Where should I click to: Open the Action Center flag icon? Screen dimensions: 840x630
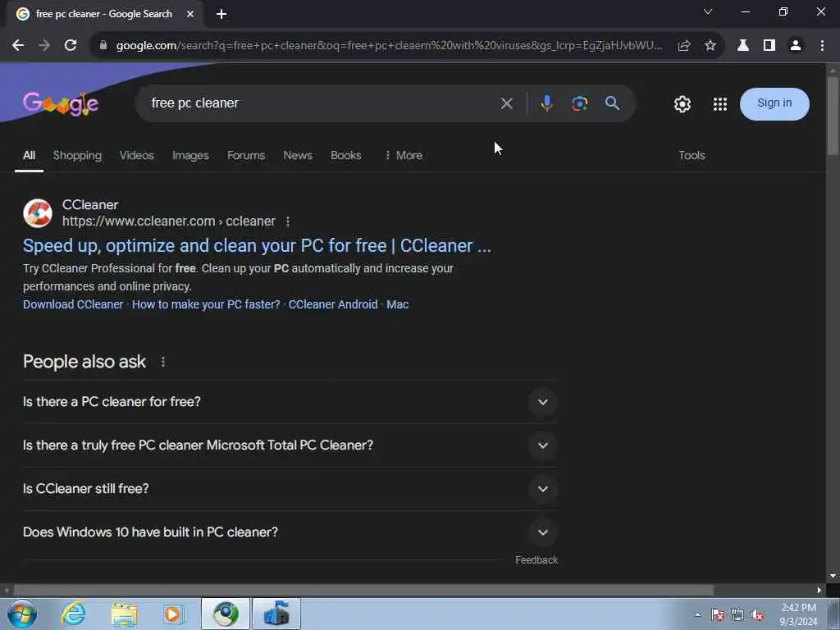(717, 615)
